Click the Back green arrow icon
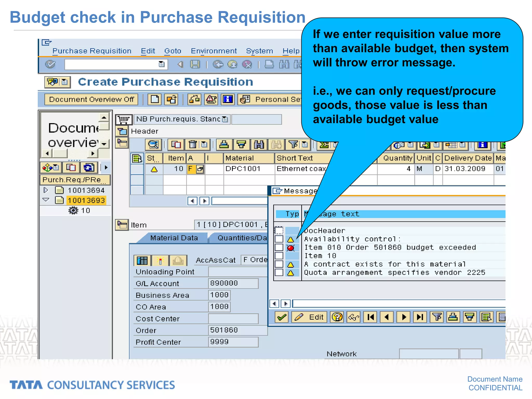The image size is (532, 399). (x=218, y=64)
